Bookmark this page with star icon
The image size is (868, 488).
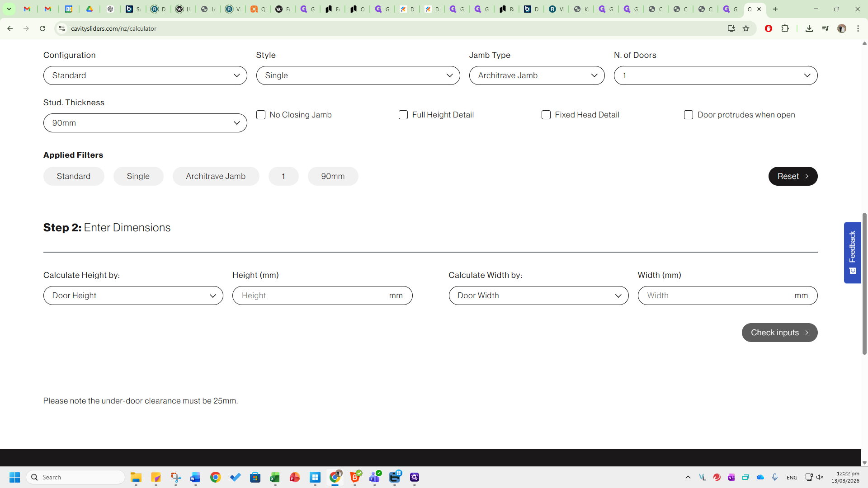pos(746,28)
